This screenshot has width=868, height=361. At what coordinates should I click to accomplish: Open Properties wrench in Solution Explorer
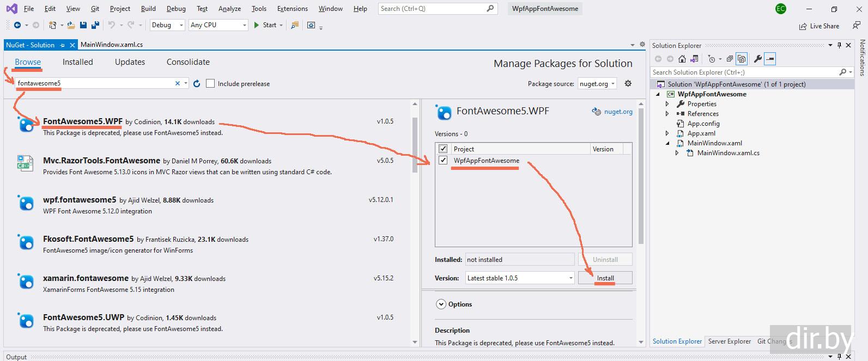[x=757, y=59]
